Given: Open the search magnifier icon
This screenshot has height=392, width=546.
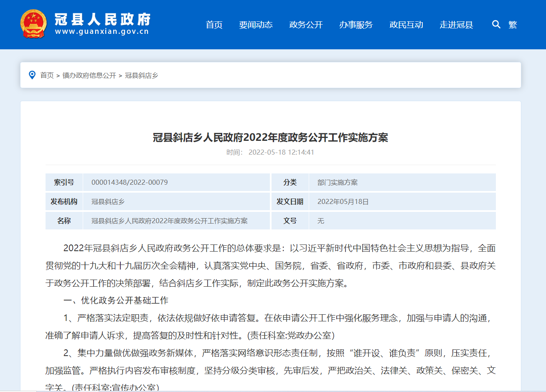Looking at the screenshot, I should click(496, 24).
